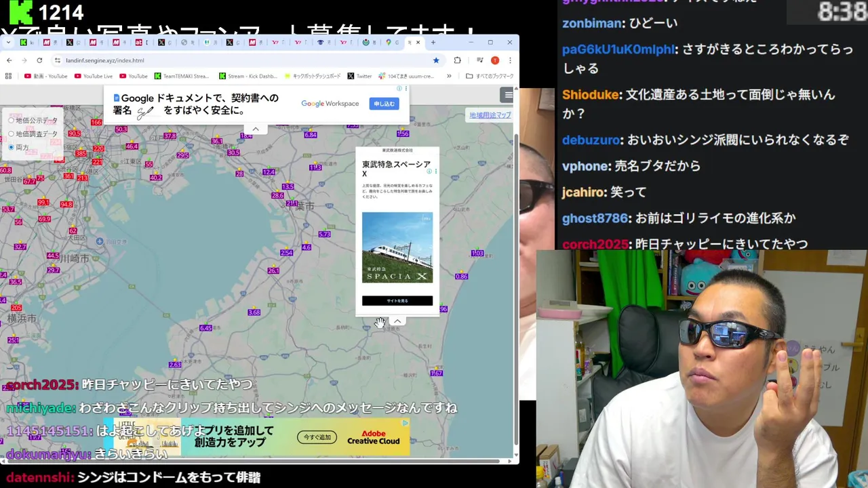Click the 3.68 land price marker

tap(254, 312)
